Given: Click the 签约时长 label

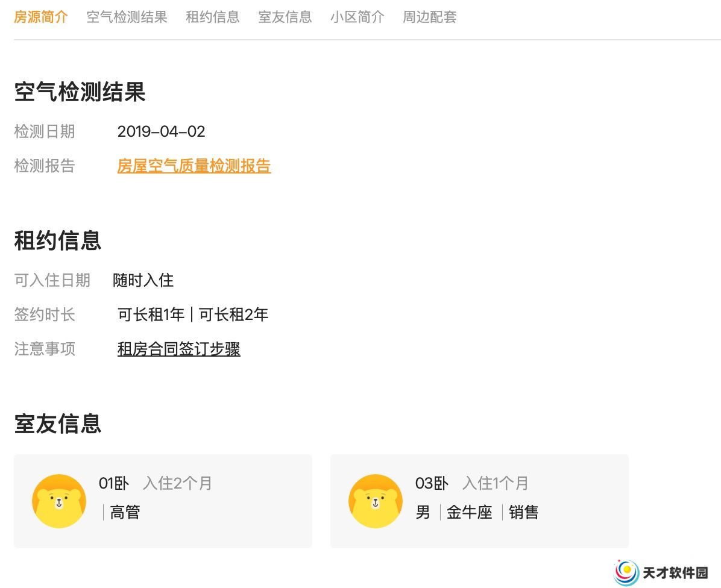Looking at the screenshot, I should click(45, 314).
